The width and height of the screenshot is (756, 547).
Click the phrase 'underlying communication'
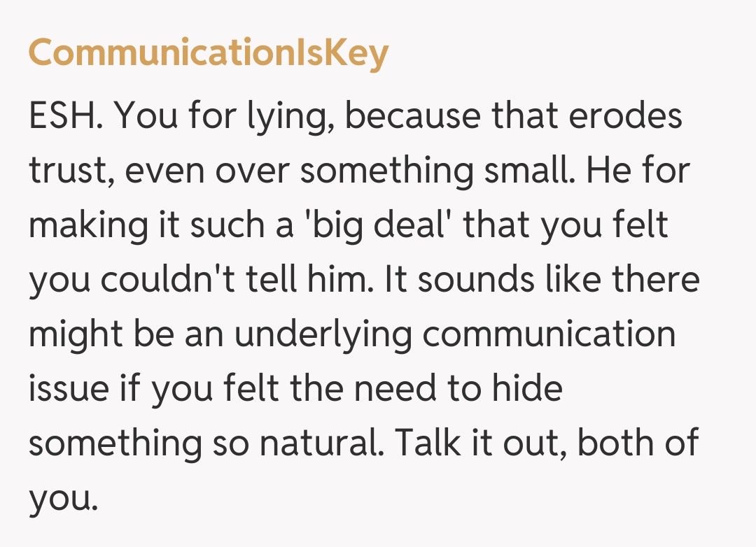[x=455, y=334]
